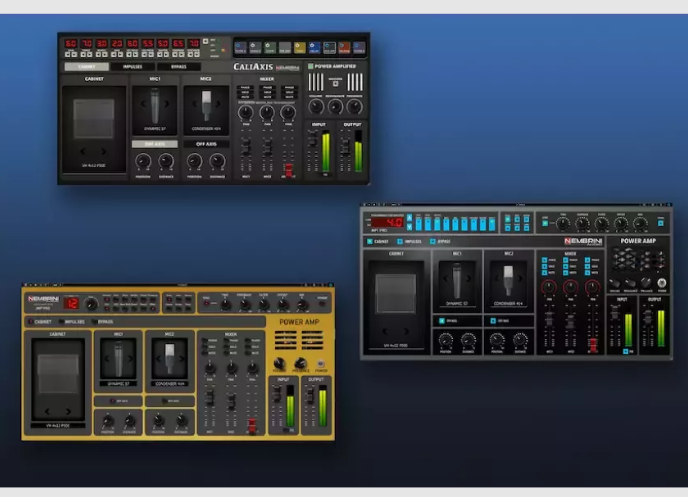688x497 pixels.
Task: Click the Dynamic 57 microphone in CaliAxis MIC1
Action: (154, 107)
